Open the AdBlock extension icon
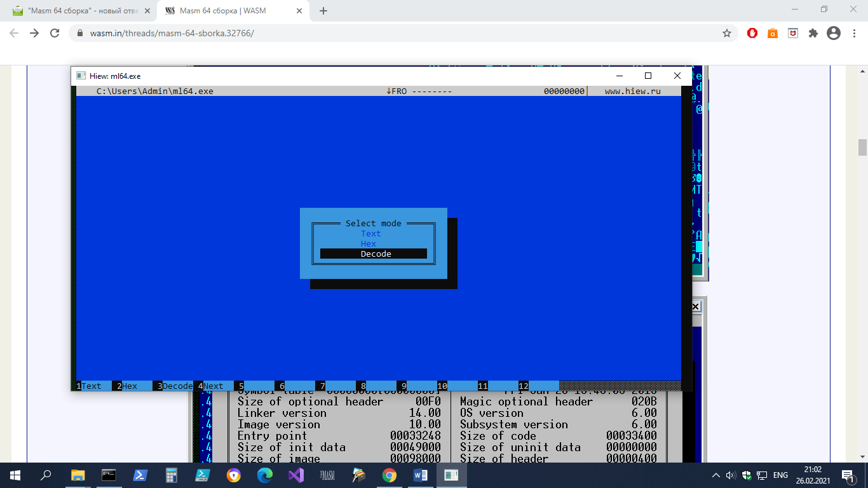Screen dimensions: 868x488 (x=752, y=33)
